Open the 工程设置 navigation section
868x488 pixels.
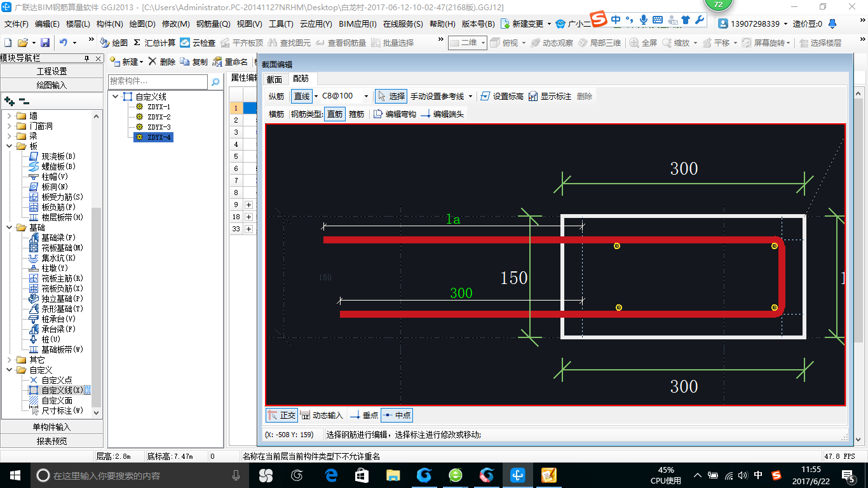[x=51, y=71]
